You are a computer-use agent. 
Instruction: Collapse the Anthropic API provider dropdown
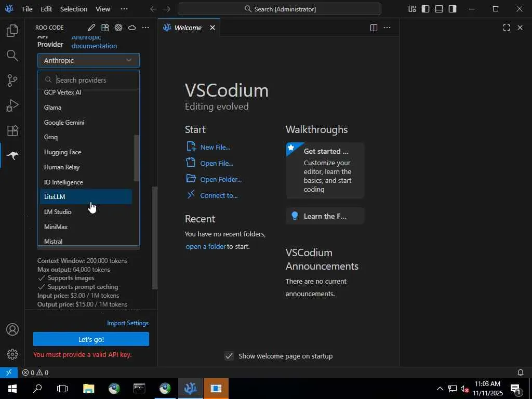click(x=88, y=60)
